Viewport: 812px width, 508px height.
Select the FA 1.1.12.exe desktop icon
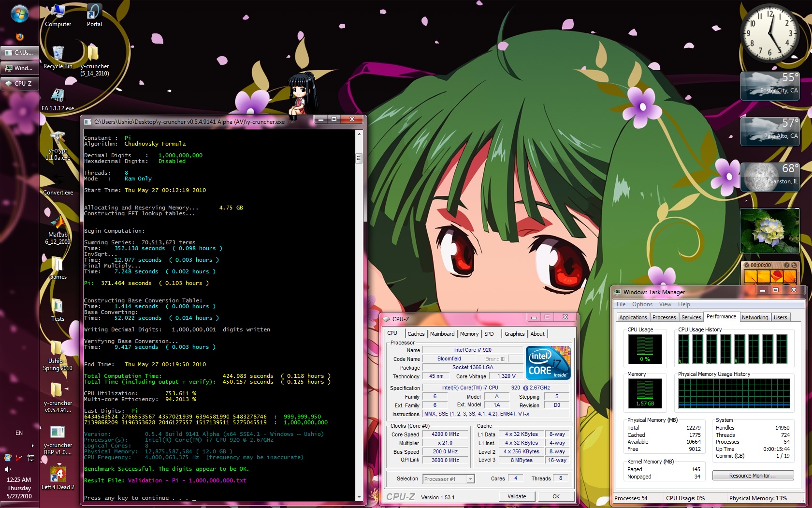coord(58,100)
